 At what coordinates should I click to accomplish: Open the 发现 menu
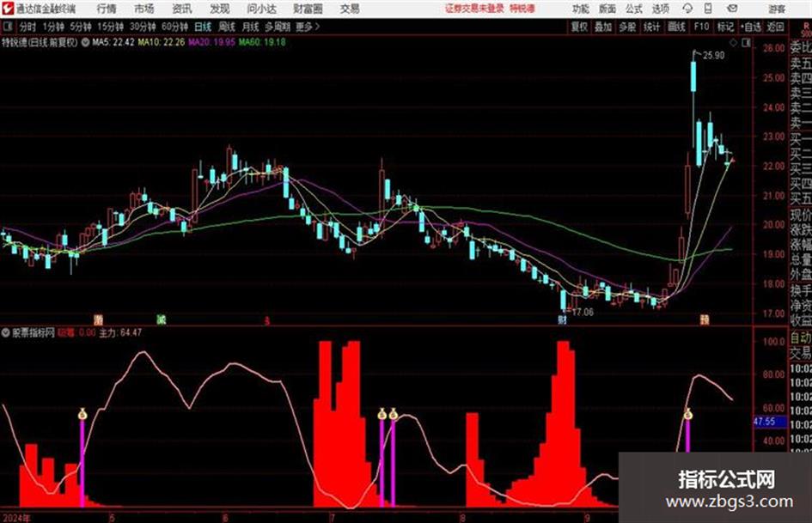(x=220, y=9)
